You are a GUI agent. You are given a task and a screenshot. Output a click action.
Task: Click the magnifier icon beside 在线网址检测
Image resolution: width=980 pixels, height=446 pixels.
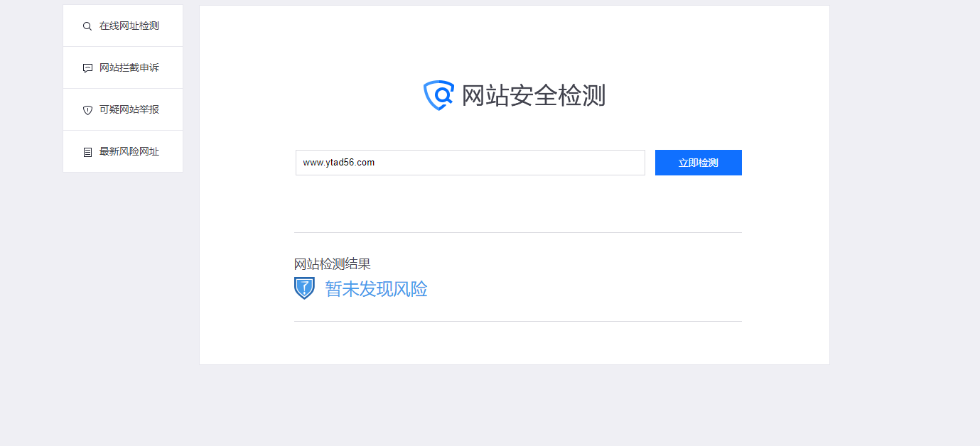point(87,26)
